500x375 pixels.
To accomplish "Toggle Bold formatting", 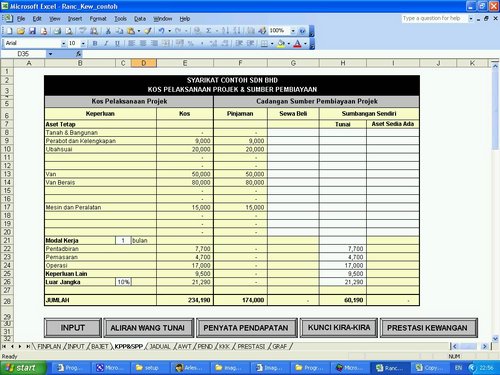I will 95,43.
